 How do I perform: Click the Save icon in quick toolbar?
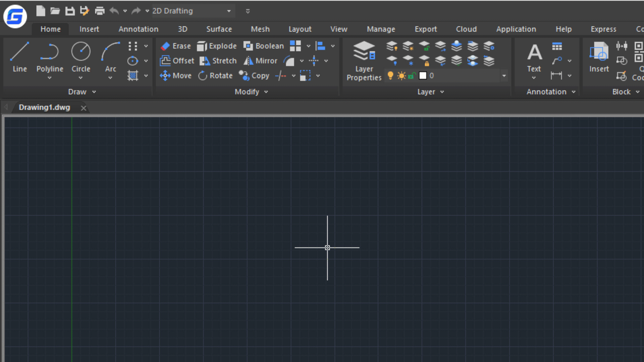tap(70, 11)
